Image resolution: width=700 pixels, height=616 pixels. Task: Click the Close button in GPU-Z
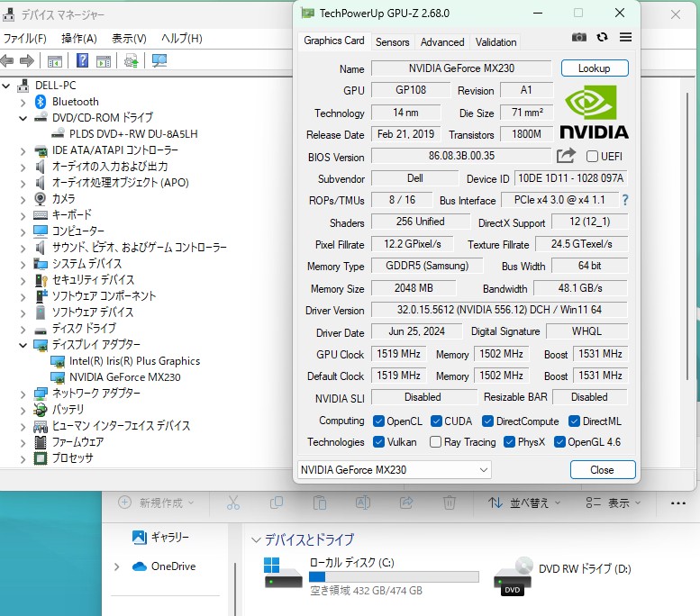coord(602,469)
